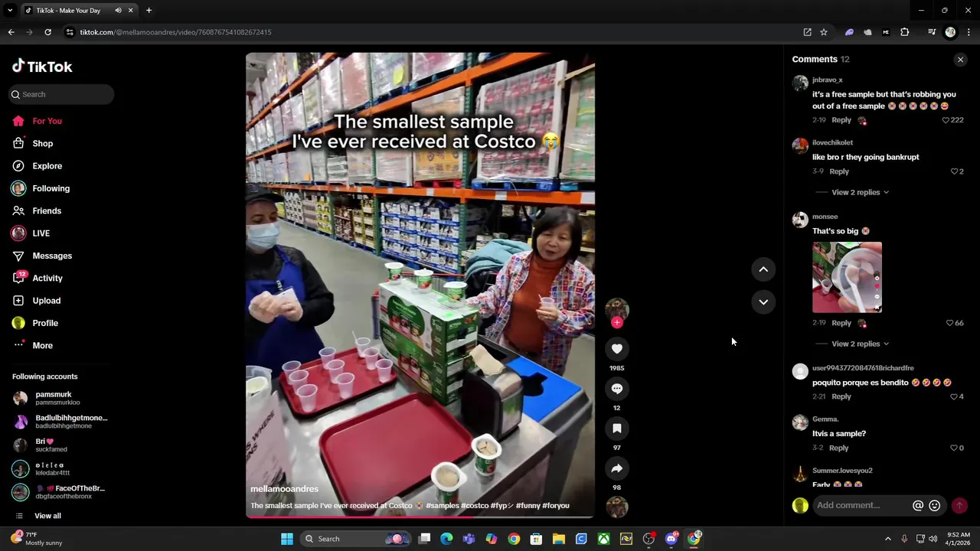Reply to ilovechikolet's comment
The width and height of the screenshot is (980, 551).
(x=839, y=171)
